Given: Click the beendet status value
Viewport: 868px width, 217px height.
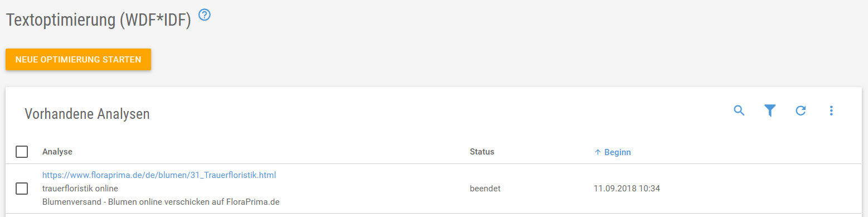Looking at the screenshot, I should (485, 189).
